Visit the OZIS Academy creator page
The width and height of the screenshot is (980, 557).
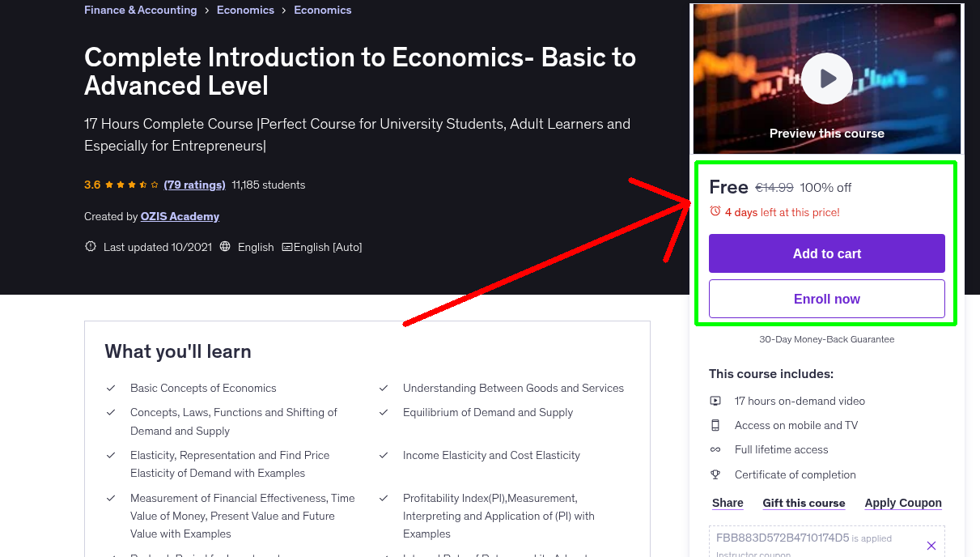(x=180, y=216)
